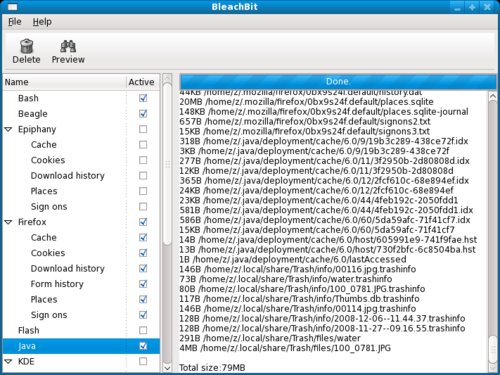Viewport: 500px width, 375px height.
Task: Select the Flash row
Action: click(81, 330)
